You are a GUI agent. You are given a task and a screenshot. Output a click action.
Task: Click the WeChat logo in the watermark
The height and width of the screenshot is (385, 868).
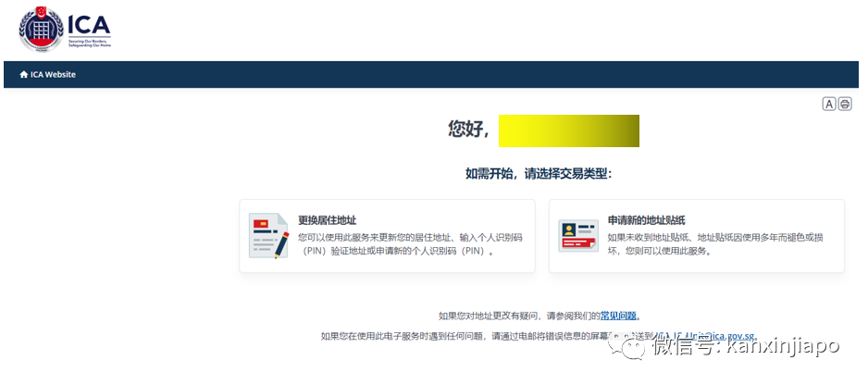tap(633, 346)
